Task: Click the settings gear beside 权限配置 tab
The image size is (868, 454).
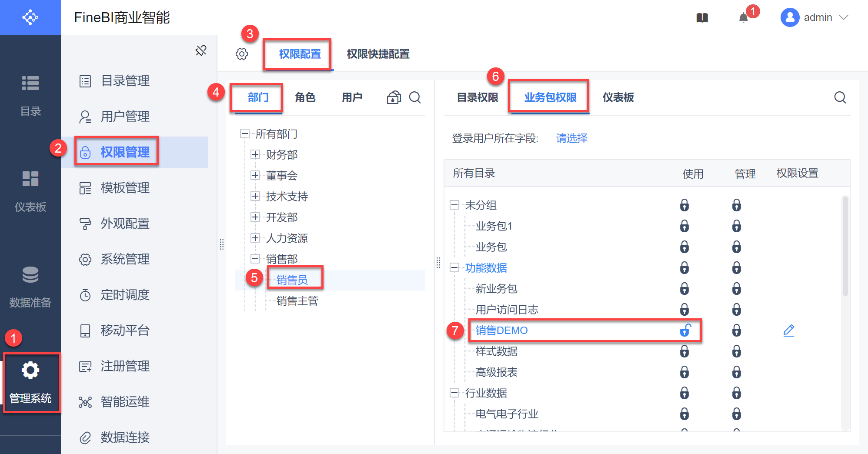Action: tap(242, 54)
